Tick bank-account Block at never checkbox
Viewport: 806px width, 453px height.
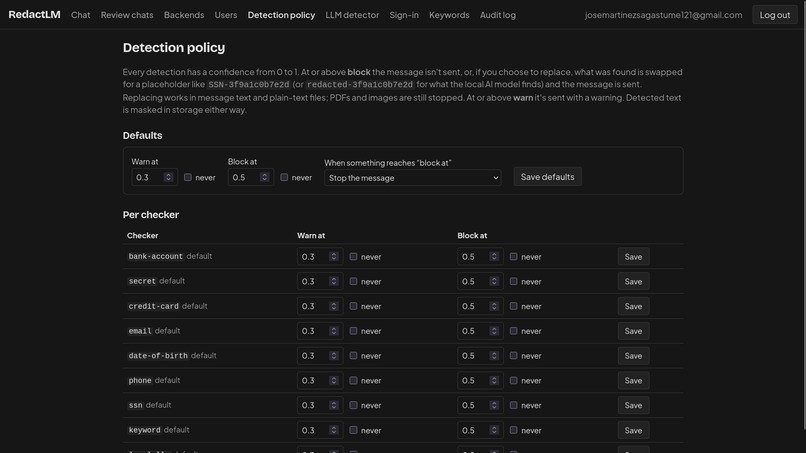(514, 257)
